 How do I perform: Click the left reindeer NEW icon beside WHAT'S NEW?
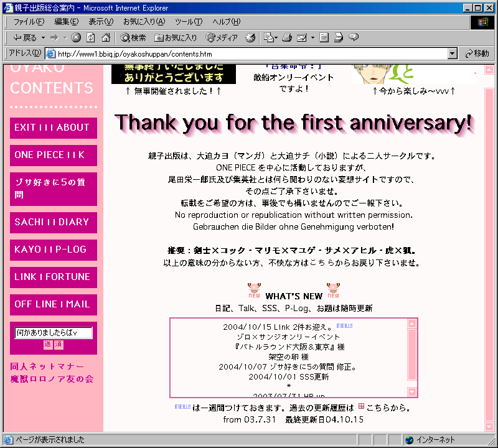[x=254, y=290]
